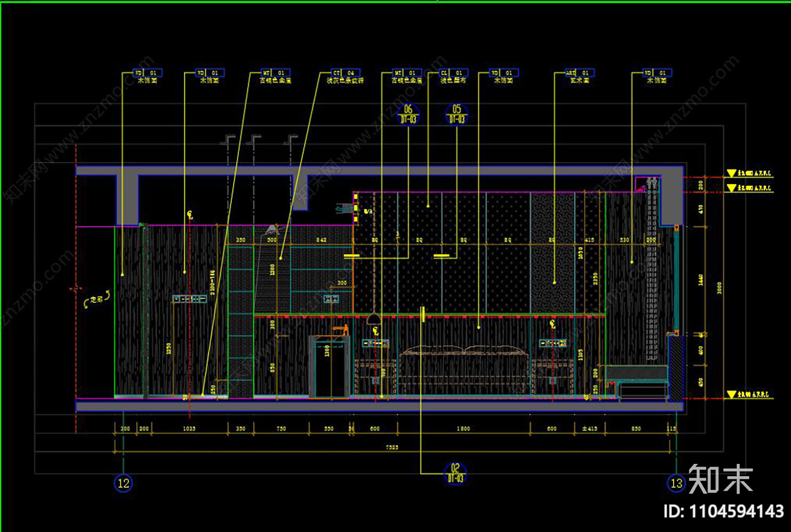Image resolution: width=791 pixels, height=532 pixels.
Task: Click the grid axis bubble 13
Action: (x=676, y=483)
